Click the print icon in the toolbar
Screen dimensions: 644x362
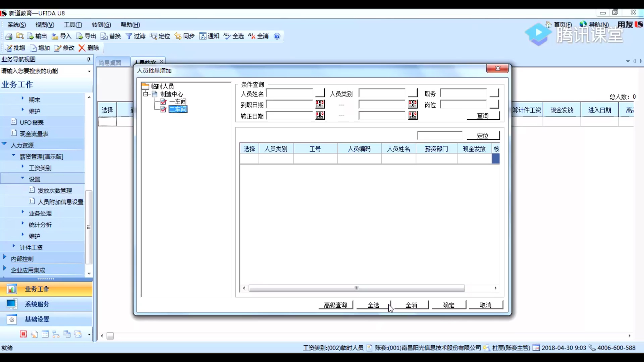[x=9, y=36]
